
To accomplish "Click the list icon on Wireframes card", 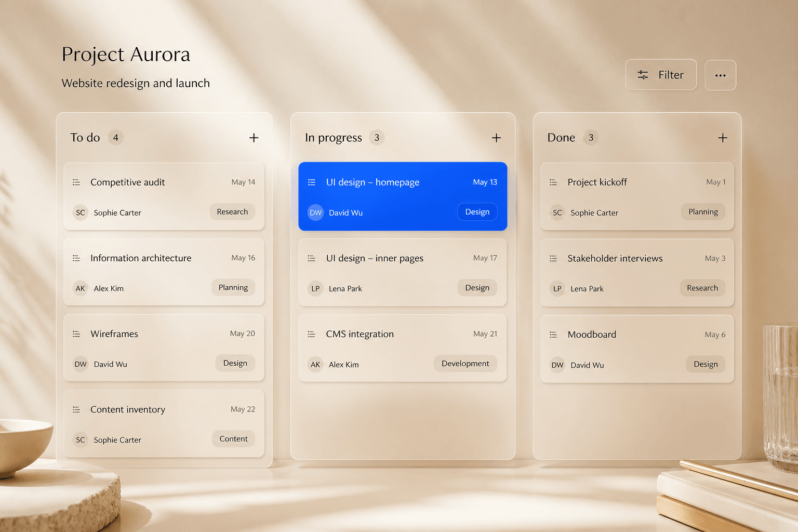I will [76, 334].
